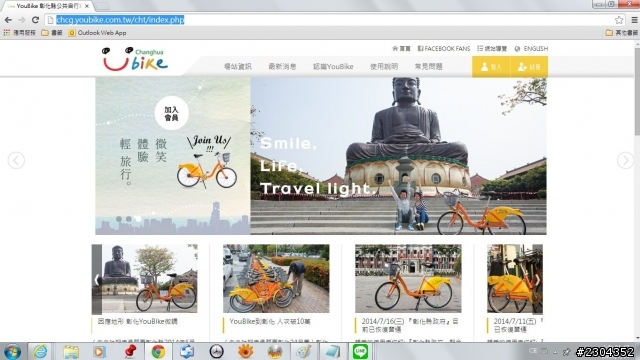
Task: Click the yellow 登入 login button
Action: (491, 67)
